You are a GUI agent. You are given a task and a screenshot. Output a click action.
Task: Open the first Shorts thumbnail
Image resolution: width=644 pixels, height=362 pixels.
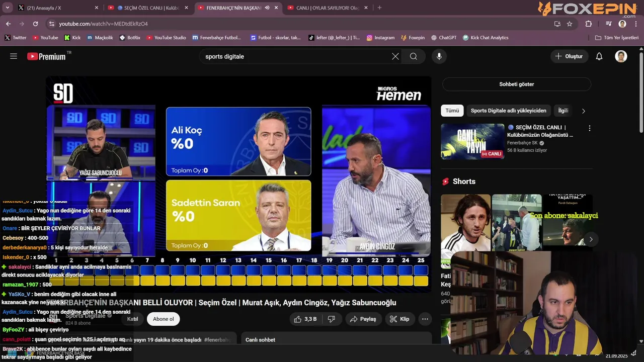point(465,230)
